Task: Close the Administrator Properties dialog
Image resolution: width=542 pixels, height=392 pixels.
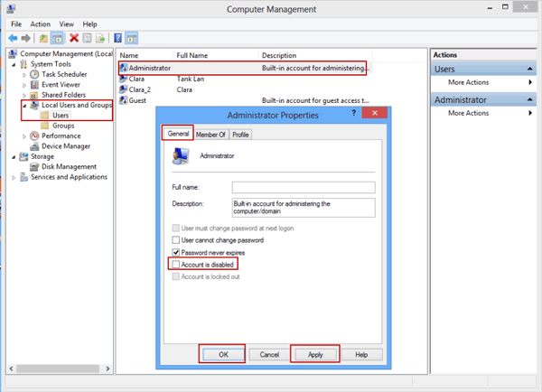Action: (375, 113)
